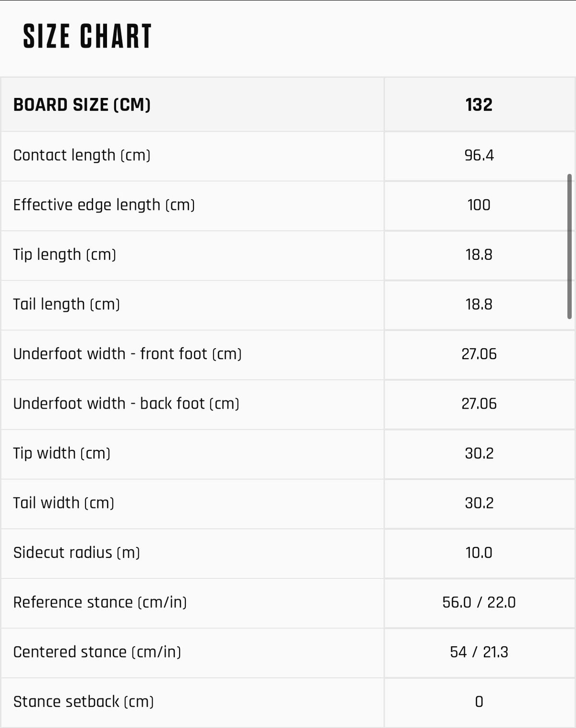The image size is (576, 728).
Task: Click the Stance setback (cm) row label
Action: pos(84,702)
